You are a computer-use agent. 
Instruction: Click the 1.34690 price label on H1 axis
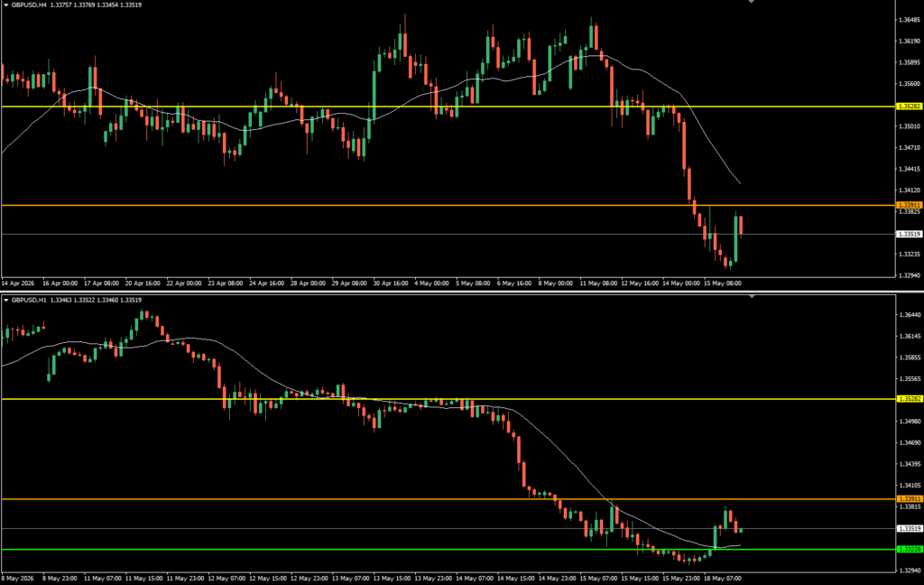click(910, 442)
